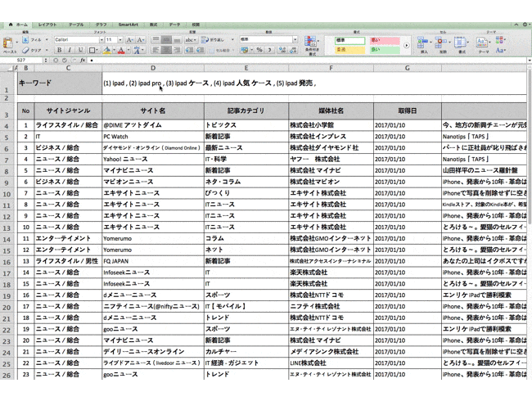Click the Name Box showing S27
The height and width of the screenshot is (401, 532).
(21, 60)
